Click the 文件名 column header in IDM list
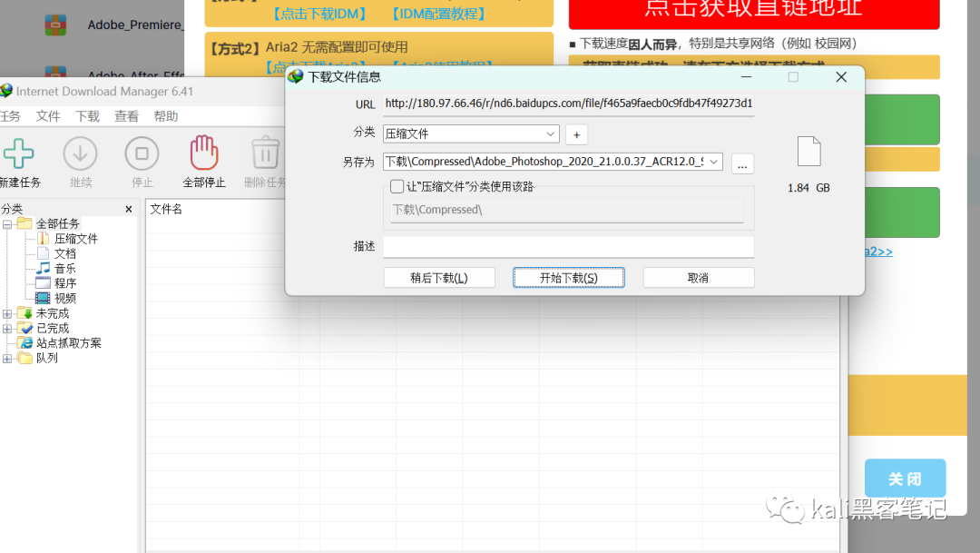The height and width of the screenshot is (553, 980). [166, 209]
